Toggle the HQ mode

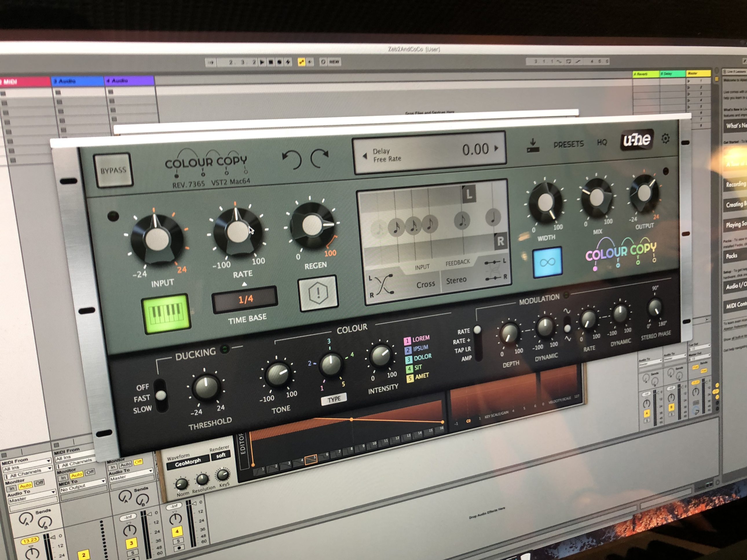(x=602, y=142)
